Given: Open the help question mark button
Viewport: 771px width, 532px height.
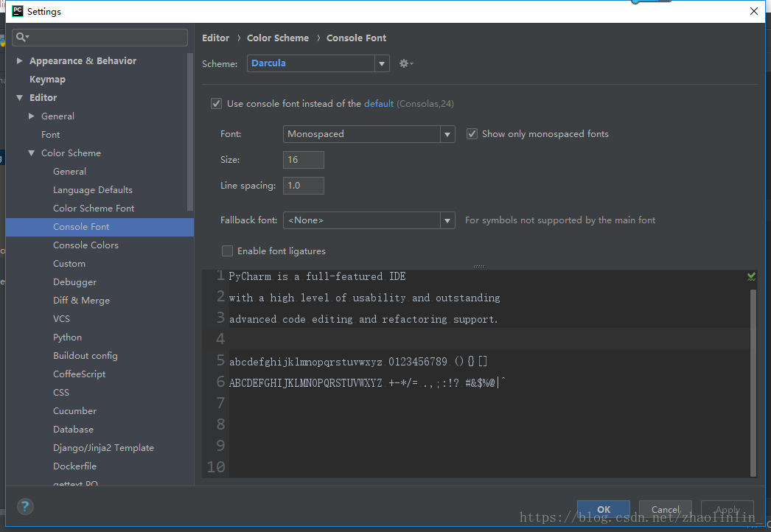Looking at the screenshot, I should pyautogui.click(x=25, y=506).
